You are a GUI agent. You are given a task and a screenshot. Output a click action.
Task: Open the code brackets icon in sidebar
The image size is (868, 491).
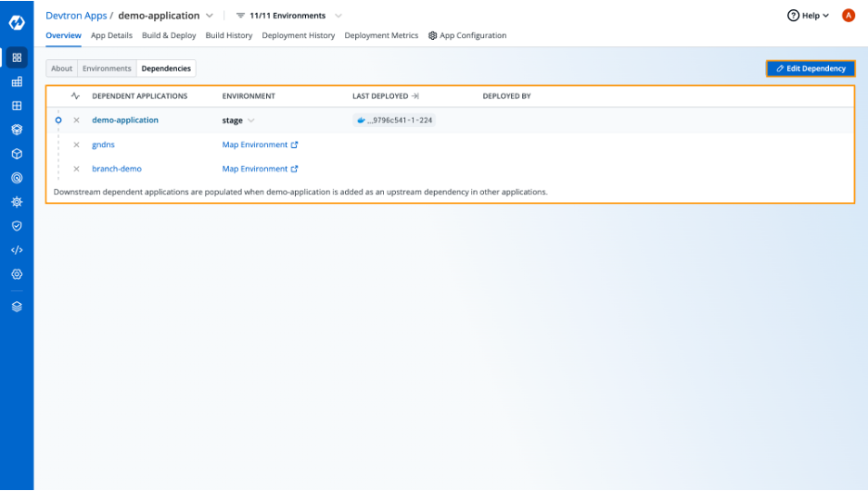[17, 250]
